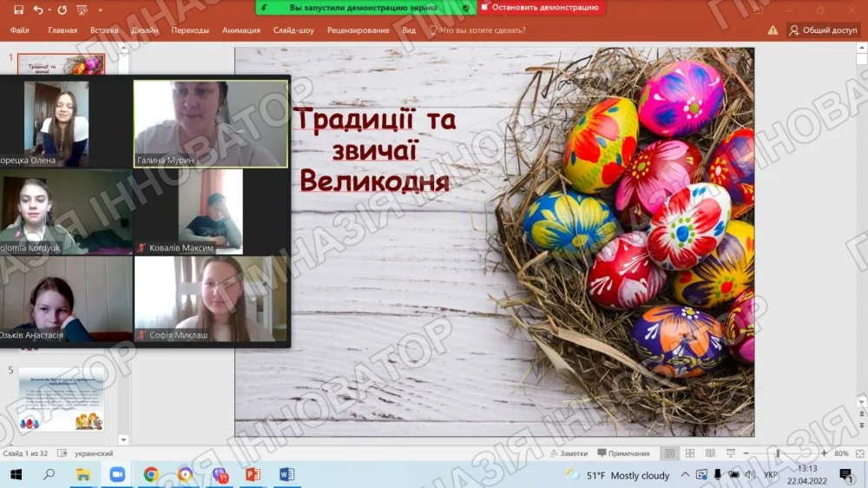868x488 pixels.
Task: Click the slide panel scroll-up arrow
Action: coord(123,49)
